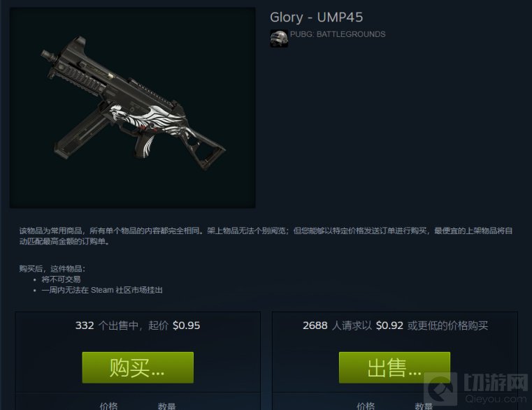Click the commodity item description paragraph
This screenshot has width=532, height=410.
tap(266, 236)
